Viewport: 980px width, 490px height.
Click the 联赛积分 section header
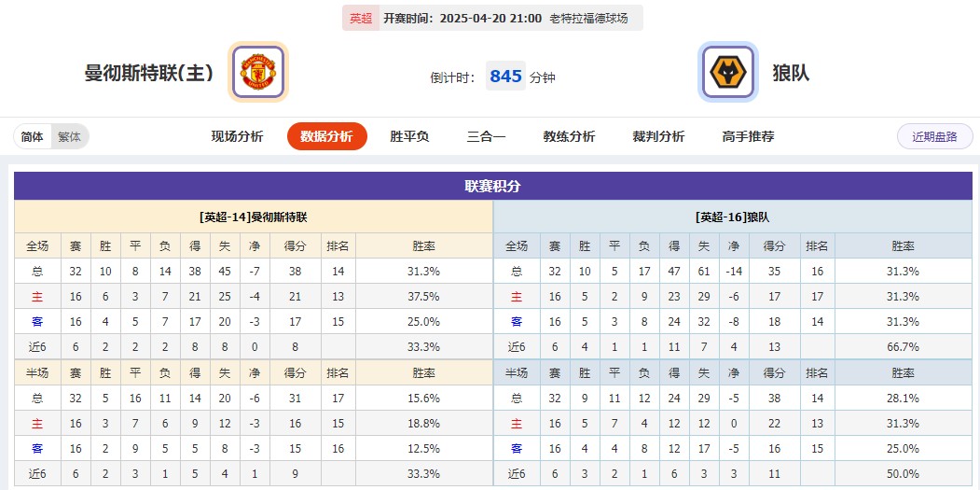(493, 186)
